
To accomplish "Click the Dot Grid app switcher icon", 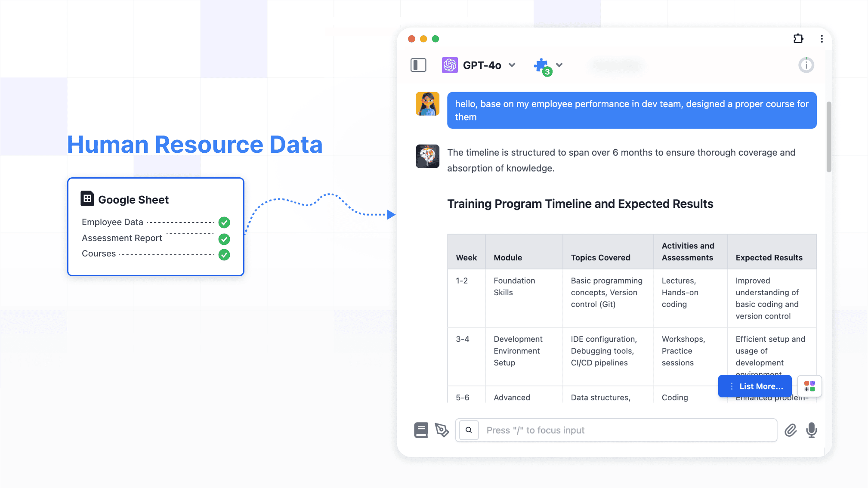I will [x=809, y=386].
